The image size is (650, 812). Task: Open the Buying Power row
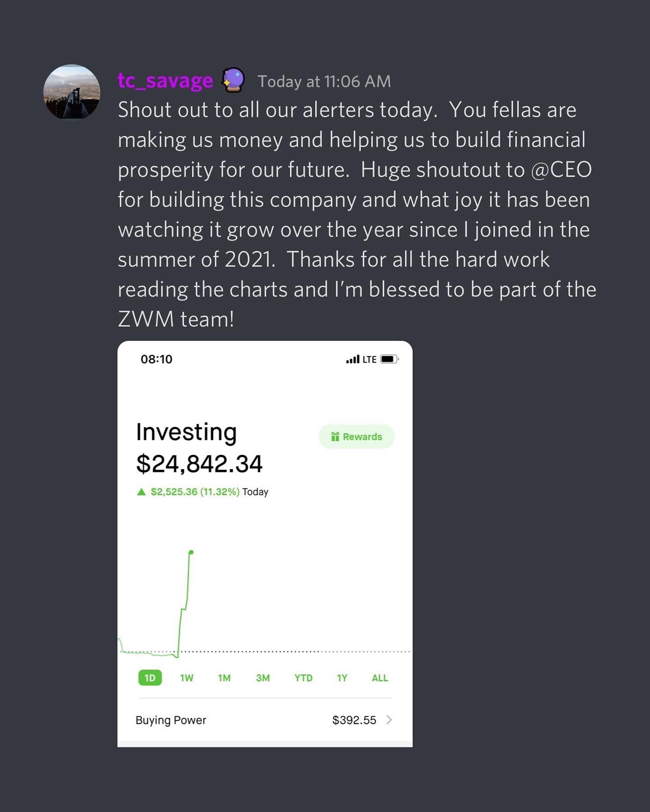265,720
